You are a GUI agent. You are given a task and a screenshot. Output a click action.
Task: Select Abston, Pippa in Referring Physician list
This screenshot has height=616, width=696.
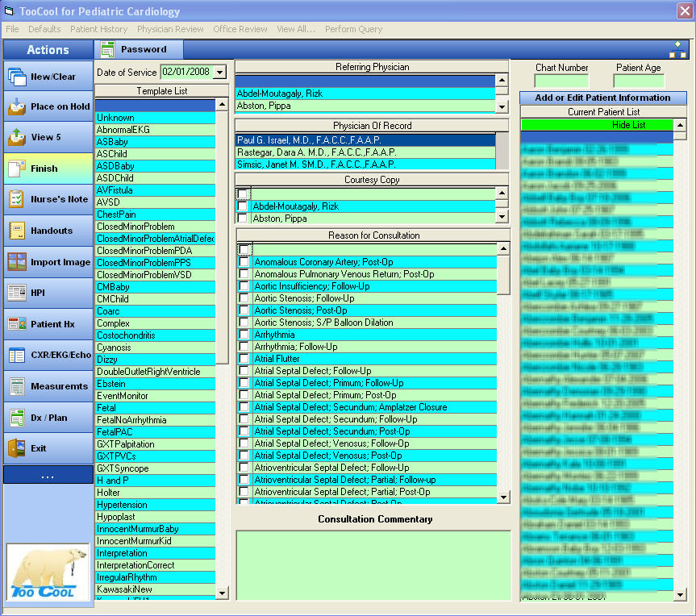365,106
